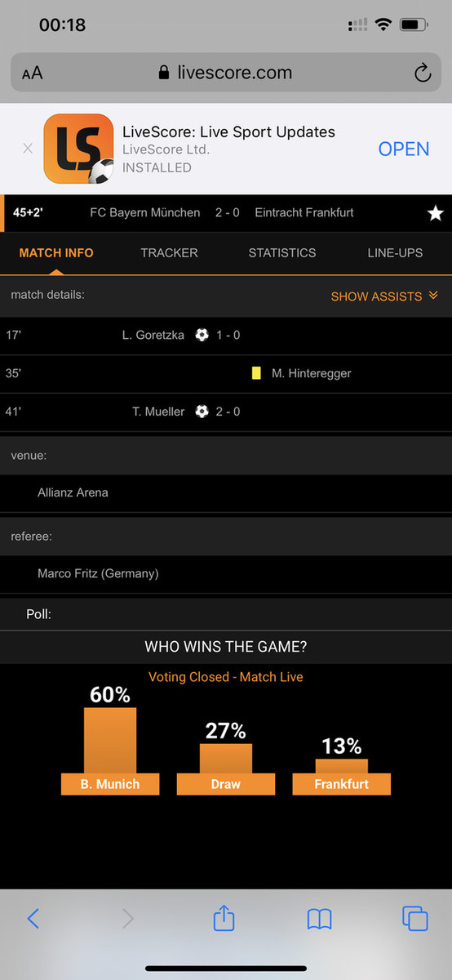Tap the livescore.com address field
Image resolution: width=452 pixels, height=980 pixels.
226,73
